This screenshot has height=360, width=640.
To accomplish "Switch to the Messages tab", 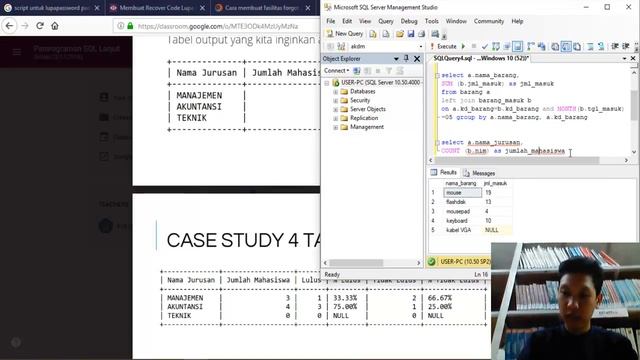I will [479, 173].
